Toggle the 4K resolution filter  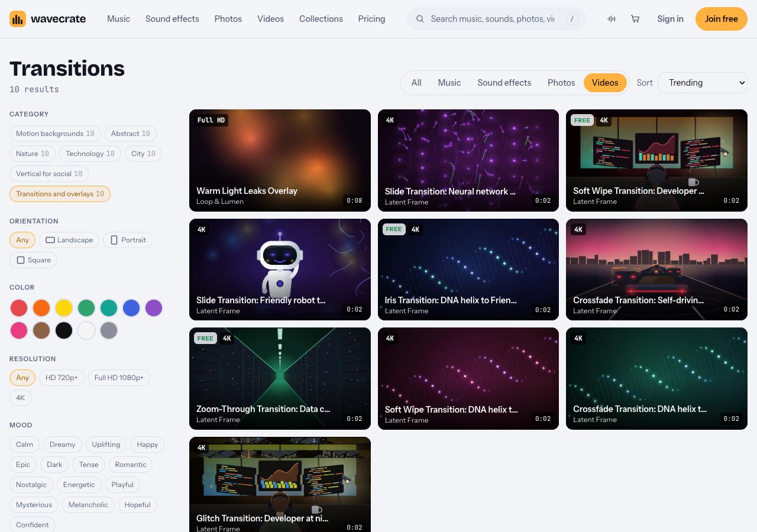21,398
